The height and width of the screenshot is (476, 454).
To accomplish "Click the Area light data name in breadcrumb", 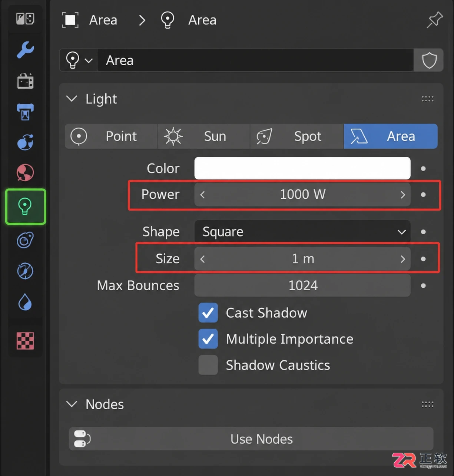I will [x=202, y=20].
